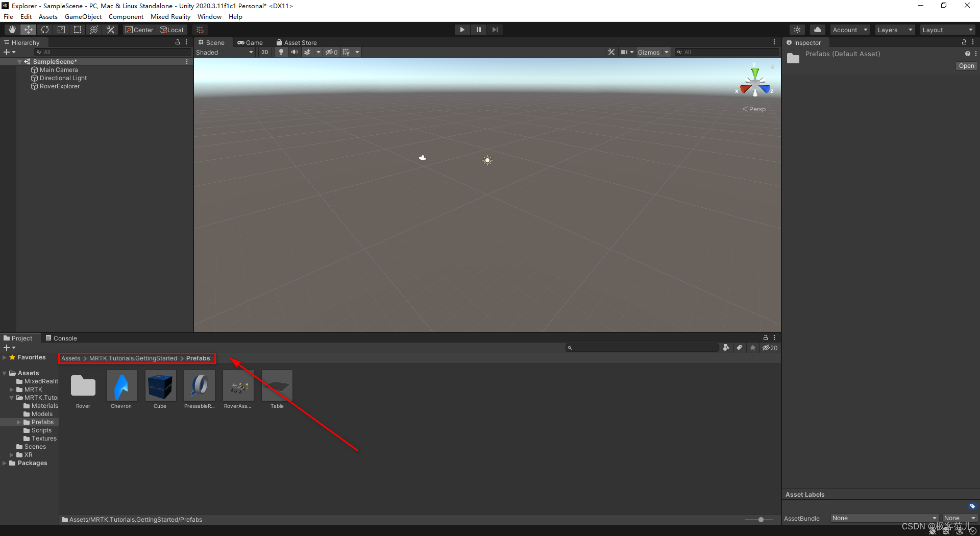Toggle grid snapping button in toolbar
The image size is (980, 536).
click(200, 30)
